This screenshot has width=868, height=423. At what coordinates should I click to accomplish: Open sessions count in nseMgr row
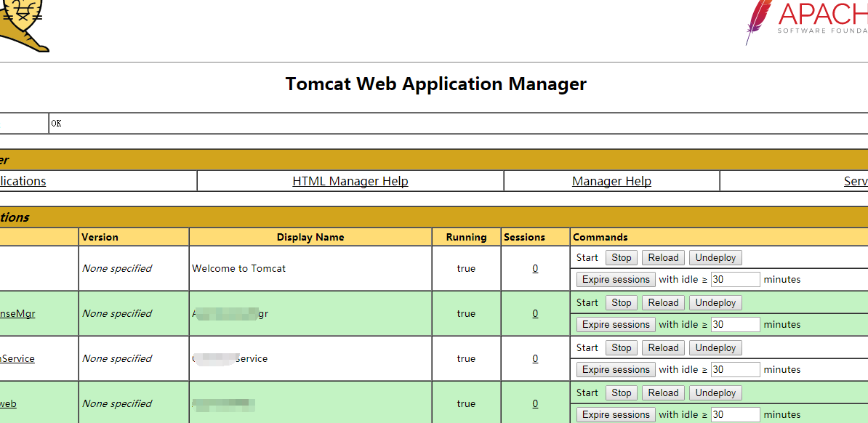(x=535, y=313)
